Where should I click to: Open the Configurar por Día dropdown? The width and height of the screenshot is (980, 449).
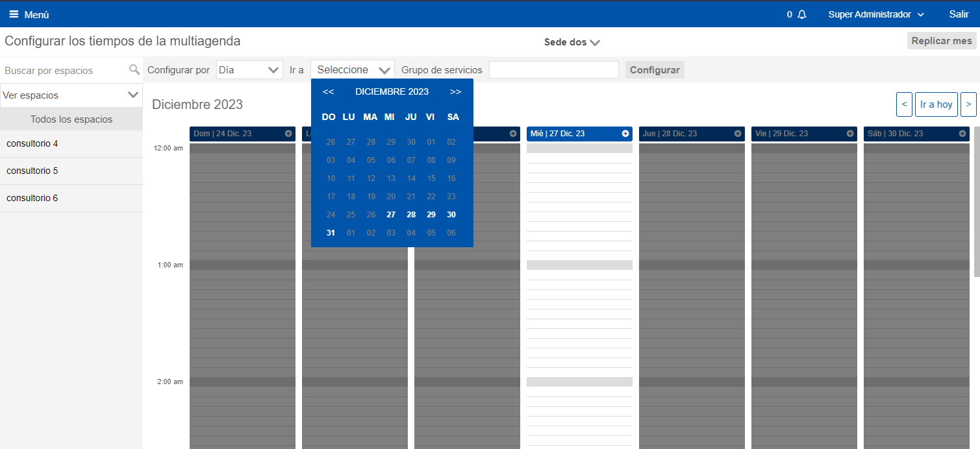(x=249, y=69)
